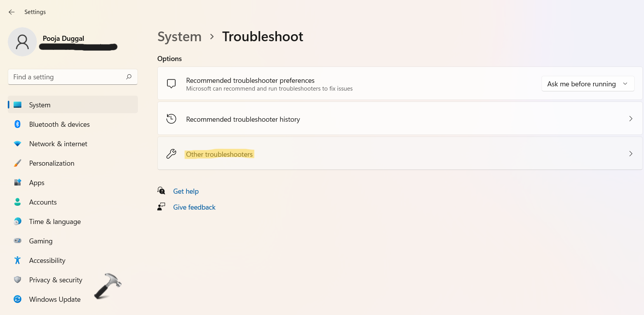Image resolution: width=644 pixels, height=315 pixels.
Task: Click the wrench icon beside Other troubleshooters
Action: click(171, 154)
